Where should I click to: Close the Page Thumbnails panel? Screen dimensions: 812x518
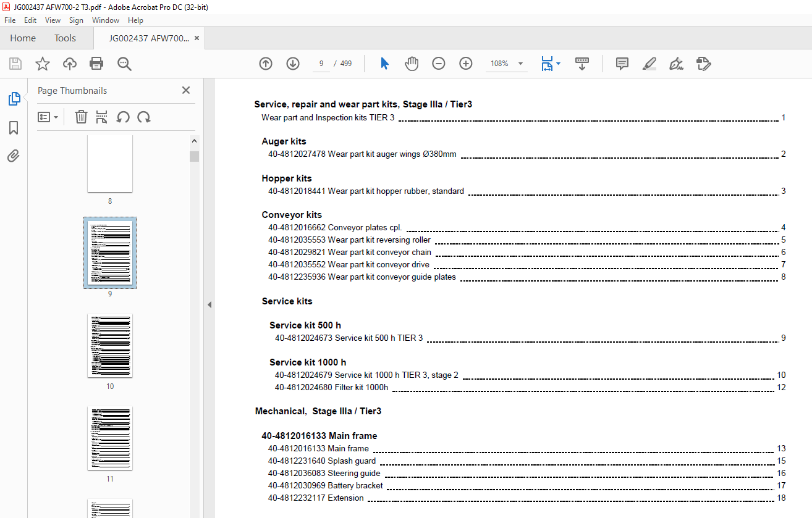(x=186, y=90)
